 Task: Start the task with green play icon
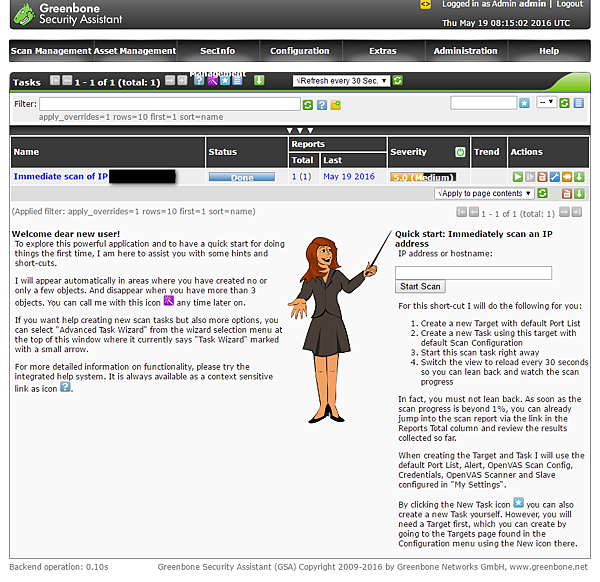point(518,177)
